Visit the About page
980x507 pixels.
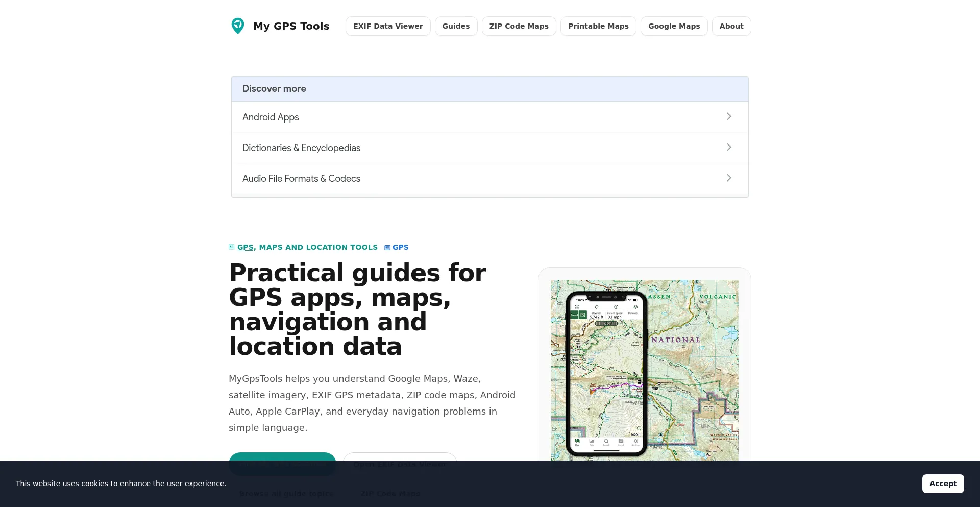click(731, 26)
